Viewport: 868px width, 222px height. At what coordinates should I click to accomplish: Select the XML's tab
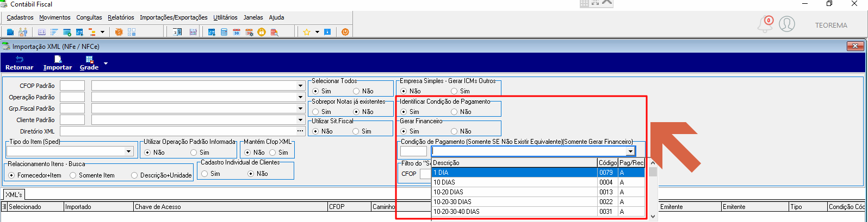click(14, 194)
